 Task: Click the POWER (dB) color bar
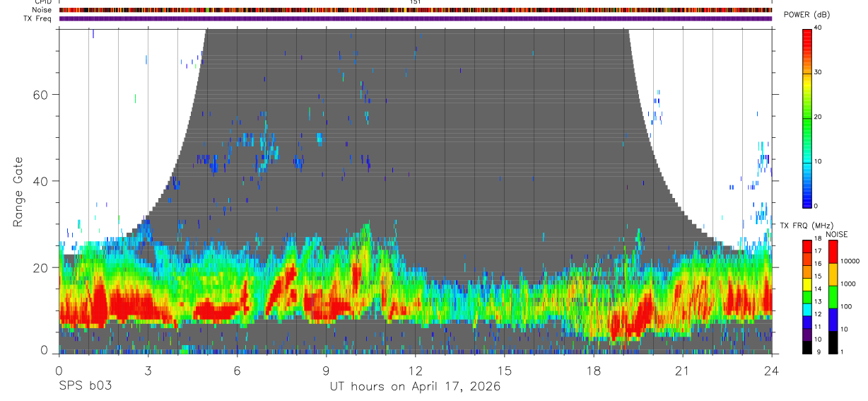point(807,117)
